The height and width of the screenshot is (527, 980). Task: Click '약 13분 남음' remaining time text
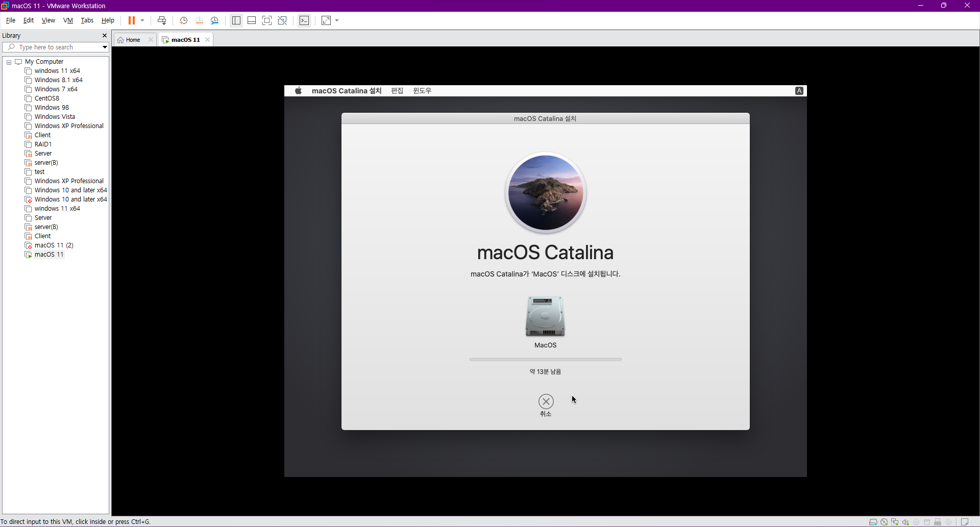click(x=546, y=371)
